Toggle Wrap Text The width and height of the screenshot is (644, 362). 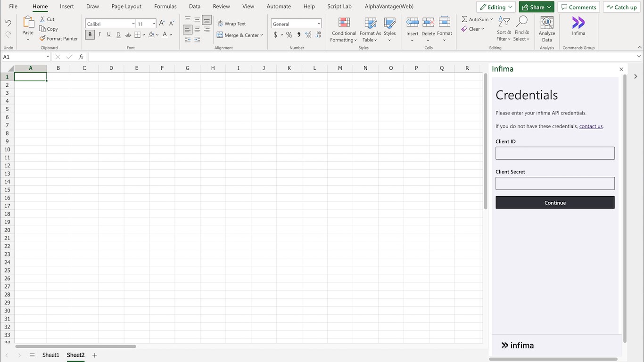[x=231, y=24]
